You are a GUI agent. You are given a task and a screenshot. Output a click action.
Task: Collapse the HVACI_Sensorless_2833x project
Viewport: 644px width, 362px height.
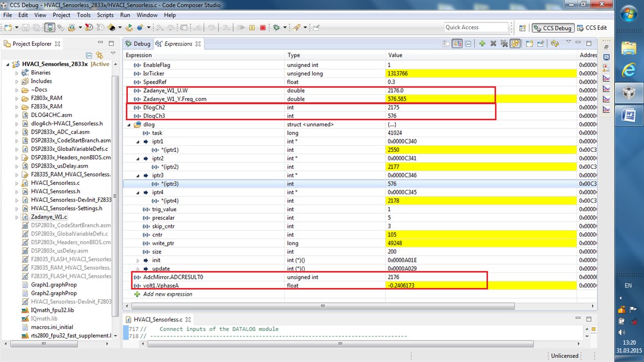[8, 64]
